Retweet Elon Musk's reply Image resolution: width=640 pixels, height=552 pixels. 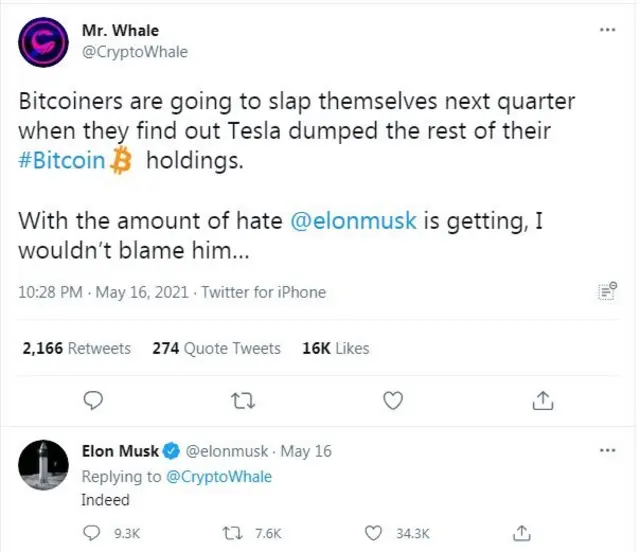[x=240, y=533]
